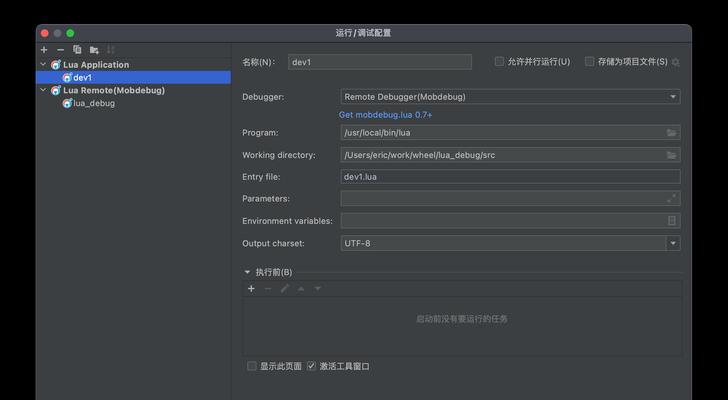Click the Entry file field
Image resolution: width=728 pixels, height=400 pixels.
pyautogui.click(x=510, y=177)
